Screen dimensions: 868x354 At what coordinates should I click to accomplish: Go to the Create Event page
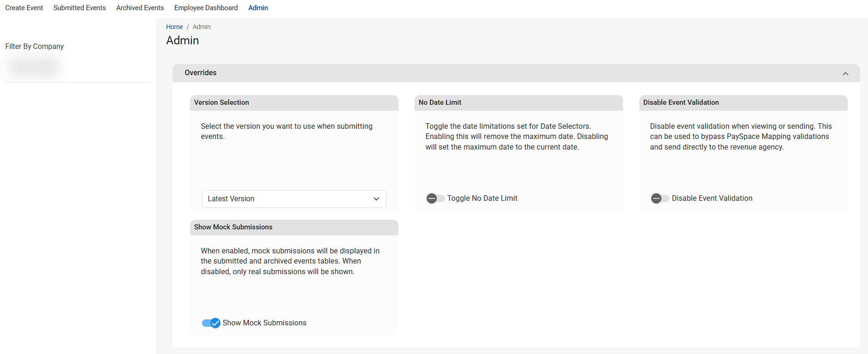[x=24, y=8]
